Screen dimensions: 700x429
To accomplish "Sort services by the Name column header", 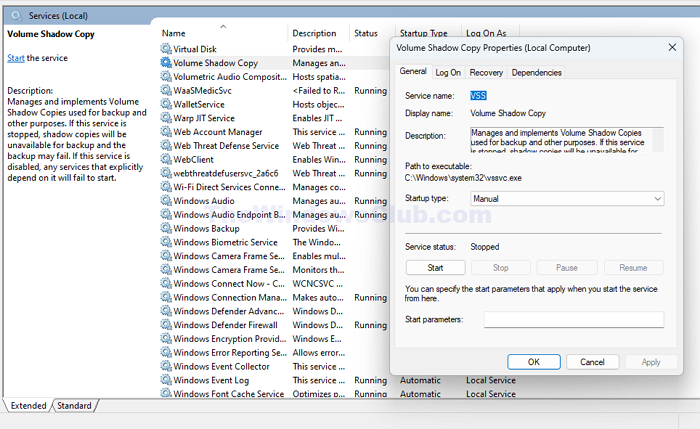I will [173, 33].
